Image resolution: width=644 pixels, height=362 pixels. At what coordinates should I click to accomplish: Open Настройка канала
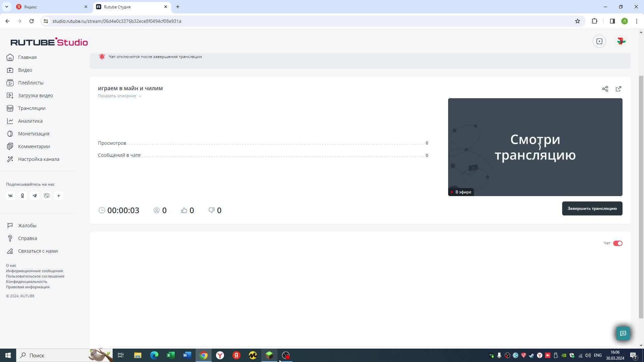click(x=39, y=159)
